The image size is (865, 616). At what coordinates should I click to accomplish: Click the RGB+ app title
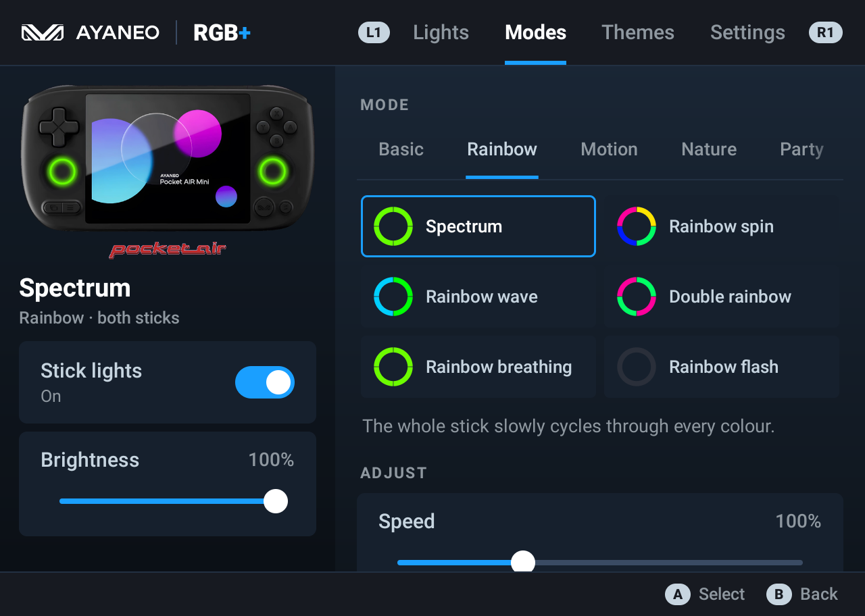(222, 32)
